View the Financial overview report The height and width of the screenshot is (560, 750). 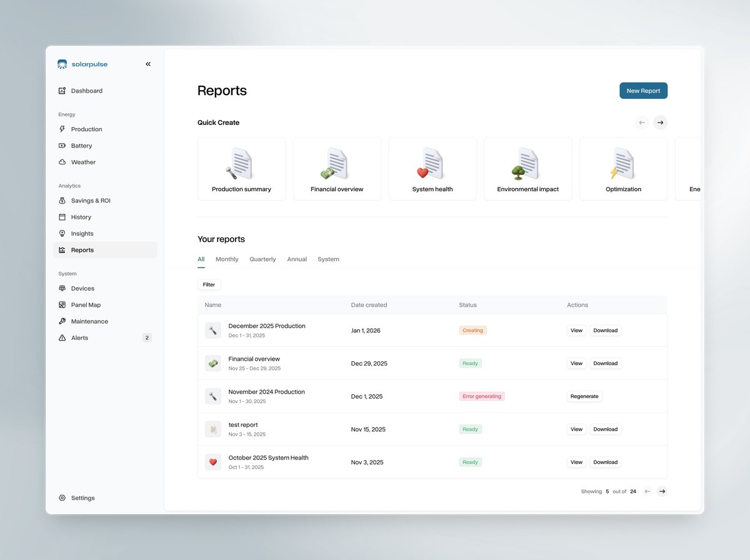576,363
